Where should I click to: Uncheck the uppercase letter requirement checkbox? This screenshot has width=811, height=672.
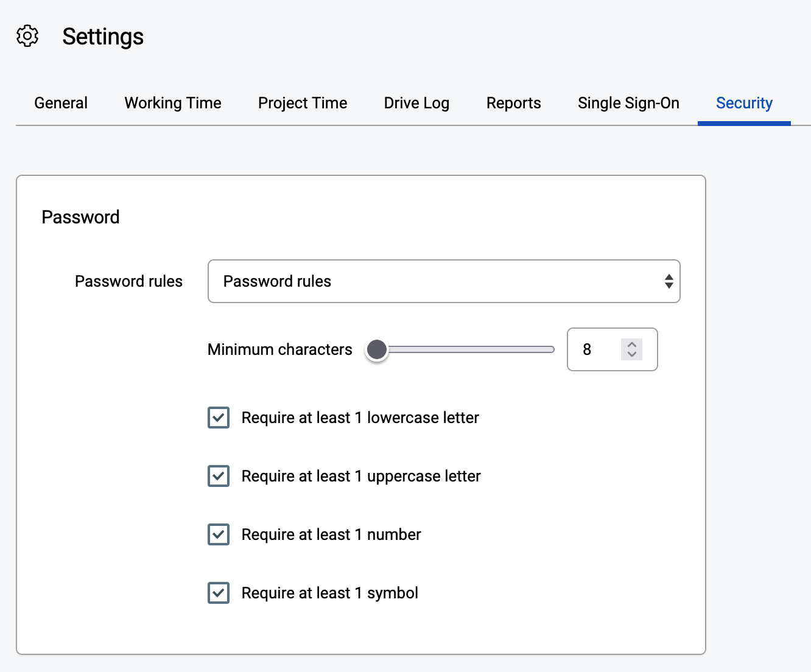tap(219, 476)
